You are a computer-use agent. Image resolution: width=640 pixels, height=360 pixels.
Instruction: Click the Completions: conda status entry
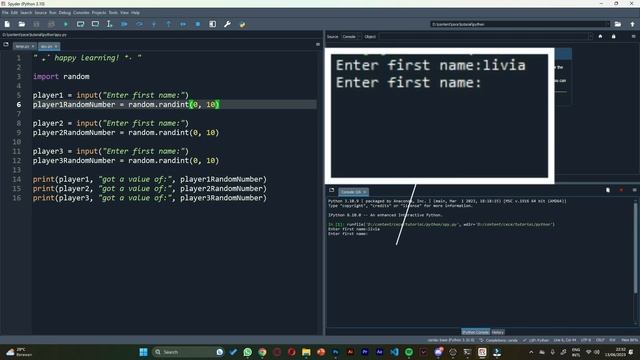point(498,340)
